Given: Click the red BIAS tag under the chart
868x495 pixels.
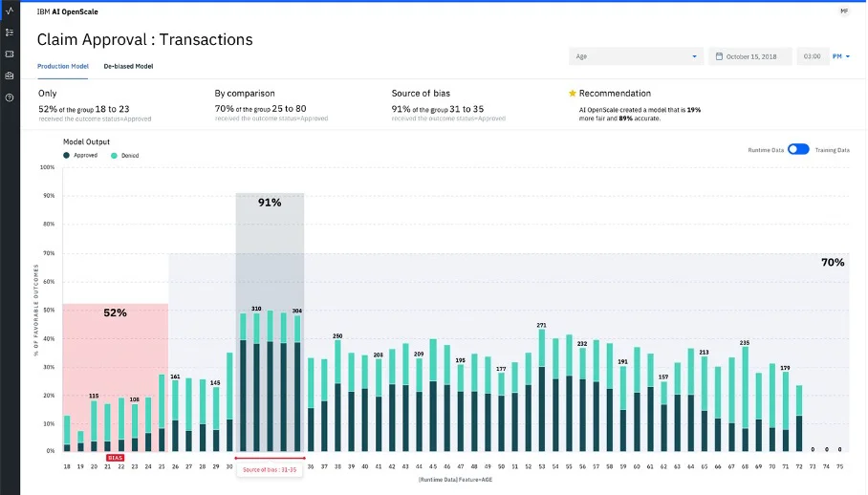Looking at the screenshot, I should coord(115,458).
